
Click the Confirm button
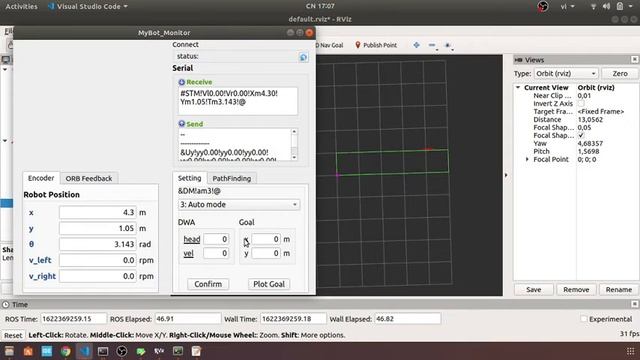(208, 284)
